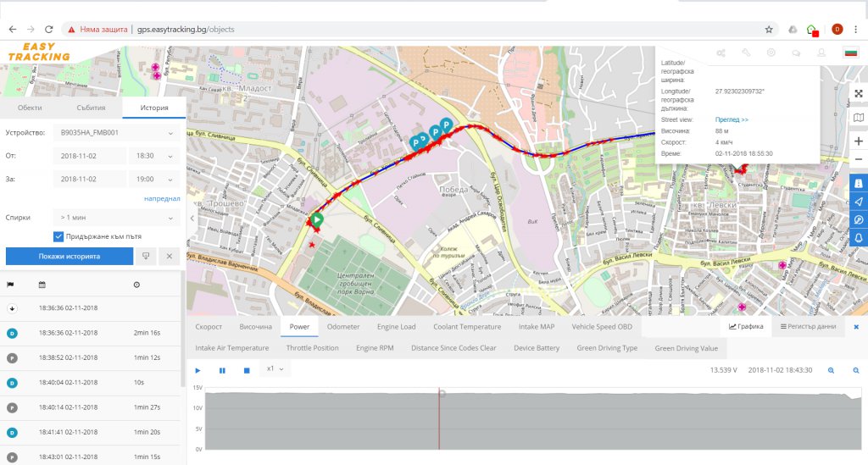
Task: Click the green start marker on map
Action: click(316, 220)
